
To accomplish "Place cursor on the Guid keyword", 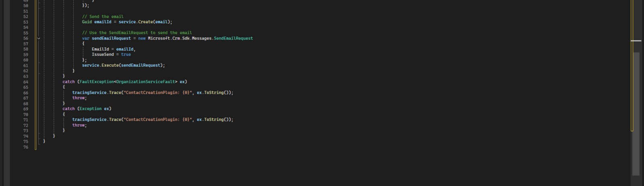I will [87, 22].
